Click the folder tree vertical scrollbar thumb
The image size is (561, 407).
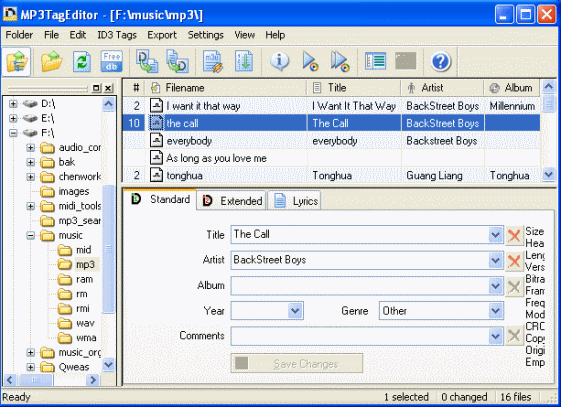108,249
